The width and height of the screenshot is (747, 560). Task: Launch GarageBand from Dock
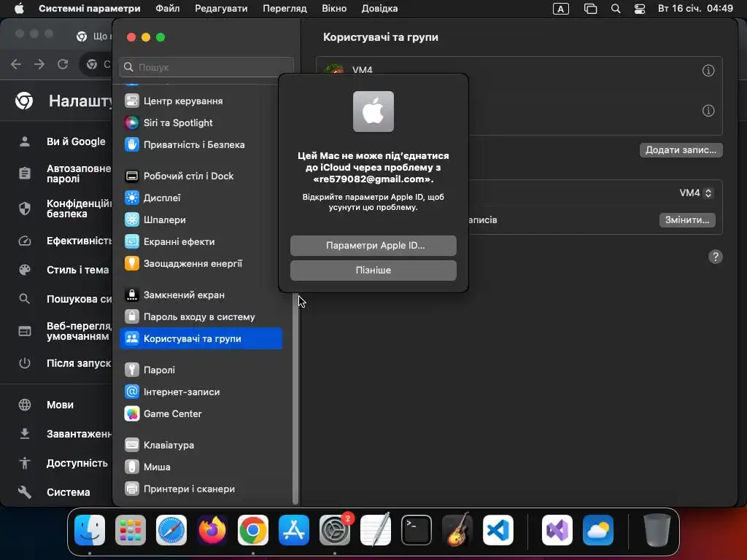coord(457,530)
